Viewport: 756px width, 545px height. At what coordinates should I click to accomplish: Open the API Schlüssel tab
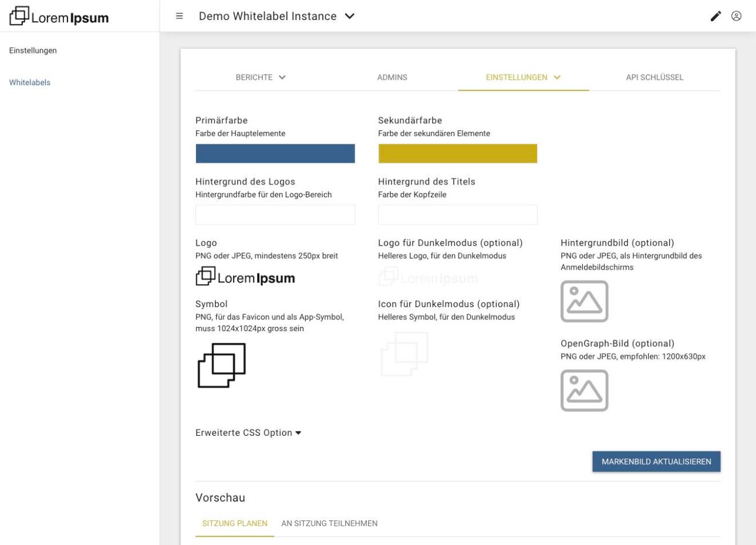[x=654, y=78]
